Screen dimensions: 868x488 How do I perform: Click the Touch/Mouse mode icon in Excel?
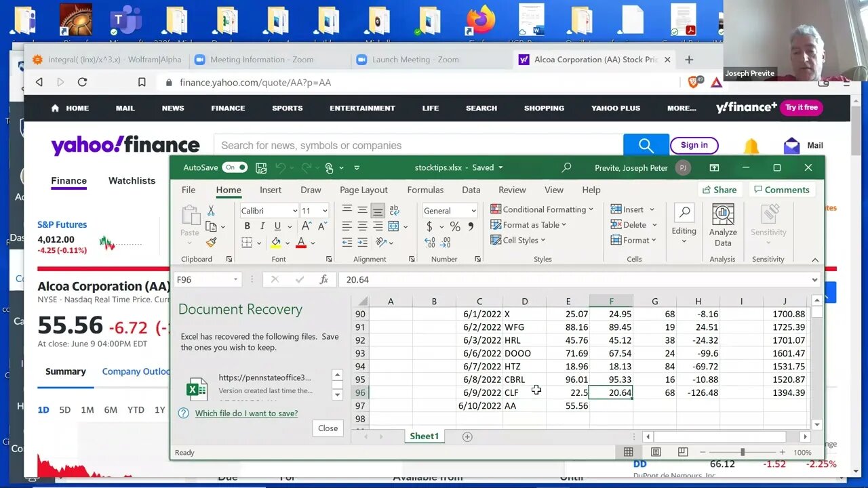tap(329, 167)
